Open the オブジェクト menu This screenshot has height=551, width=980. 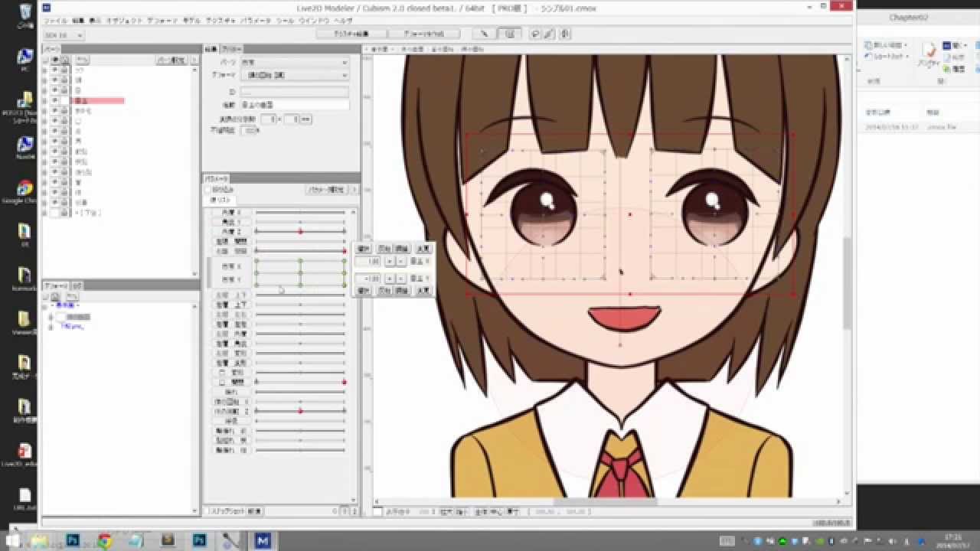click(123, 21)
